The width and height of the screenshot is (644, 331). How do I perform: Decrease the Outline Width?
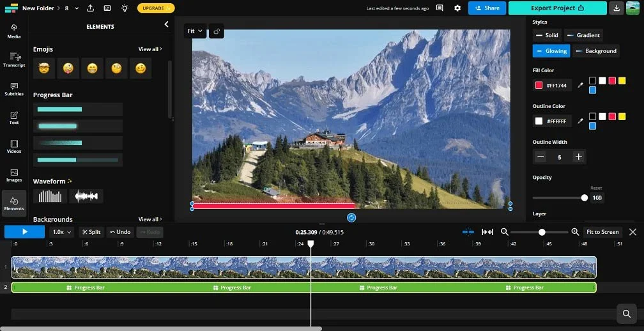[x=540, y=157]
